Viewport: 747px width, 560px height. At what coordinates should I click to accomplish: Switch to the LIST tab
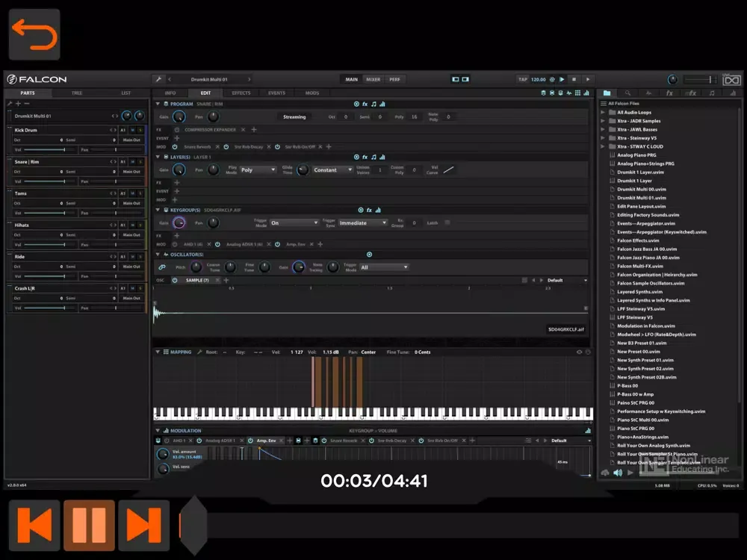coord(125,93)
